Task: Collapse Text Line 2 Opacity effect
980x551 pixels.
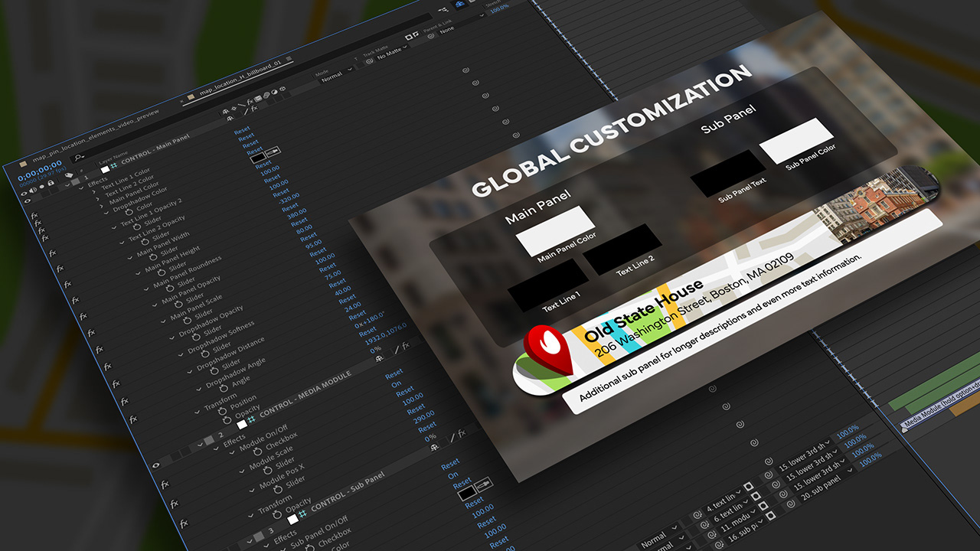Action: coord(122,242)
